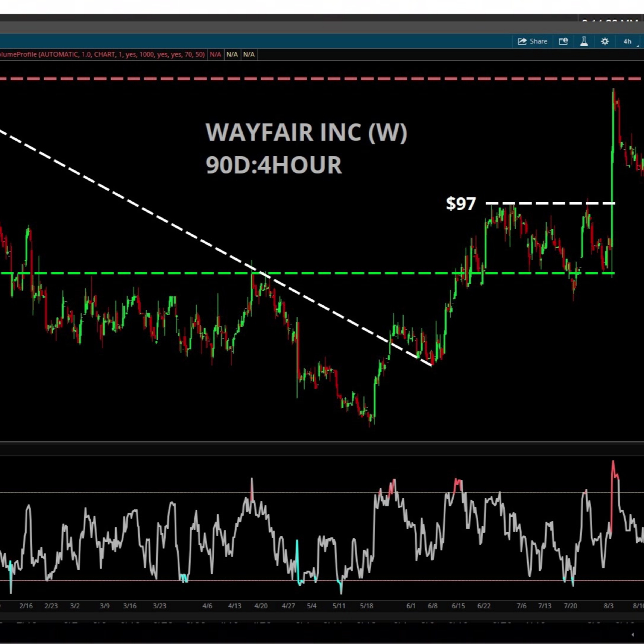
Task: Click the 4/27 date label
Action: tap(288, 606)
